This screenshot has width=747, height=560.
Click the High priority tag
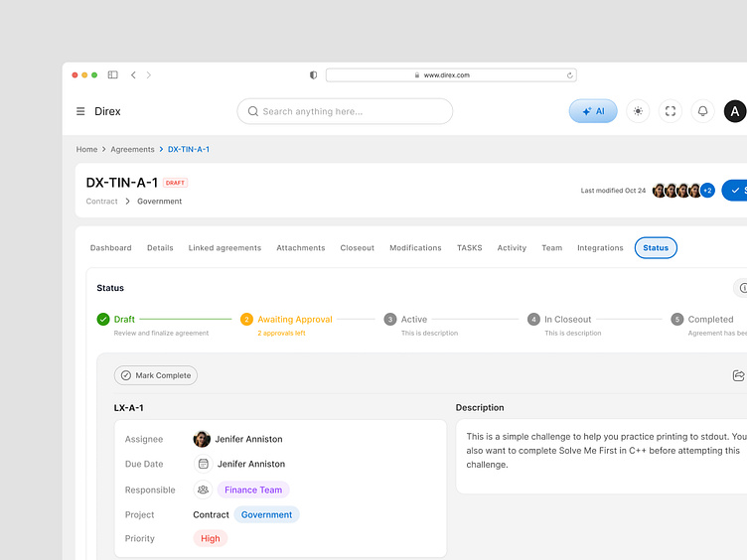[211, 538]
